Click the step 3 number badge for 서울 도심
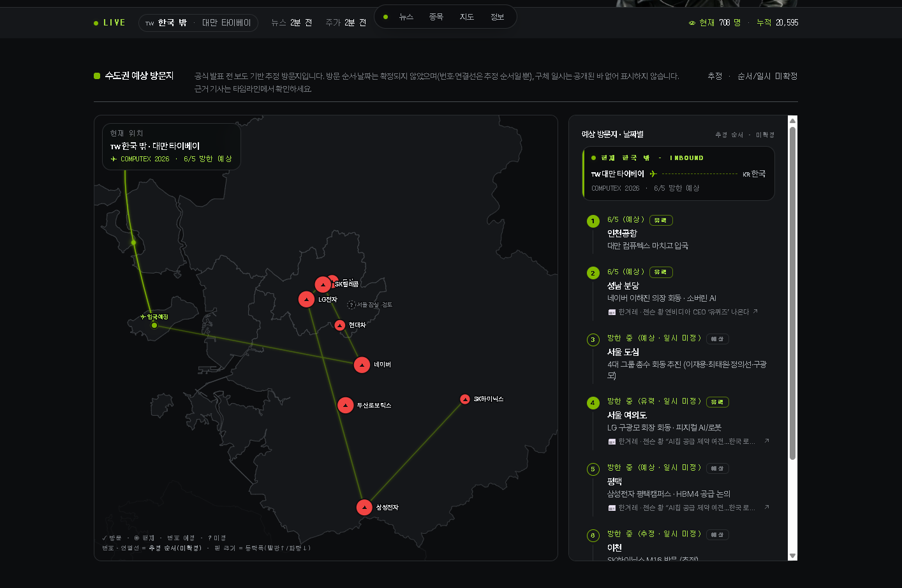 (593, 340)
